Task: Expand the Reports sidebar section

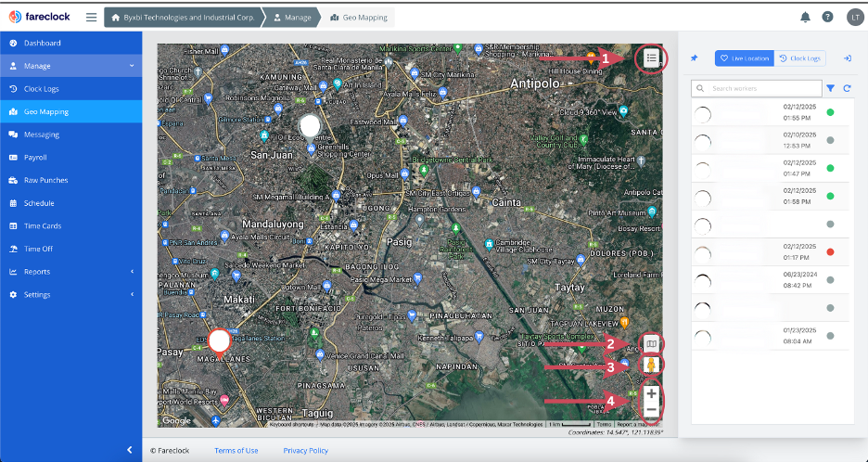Action: 70,272
